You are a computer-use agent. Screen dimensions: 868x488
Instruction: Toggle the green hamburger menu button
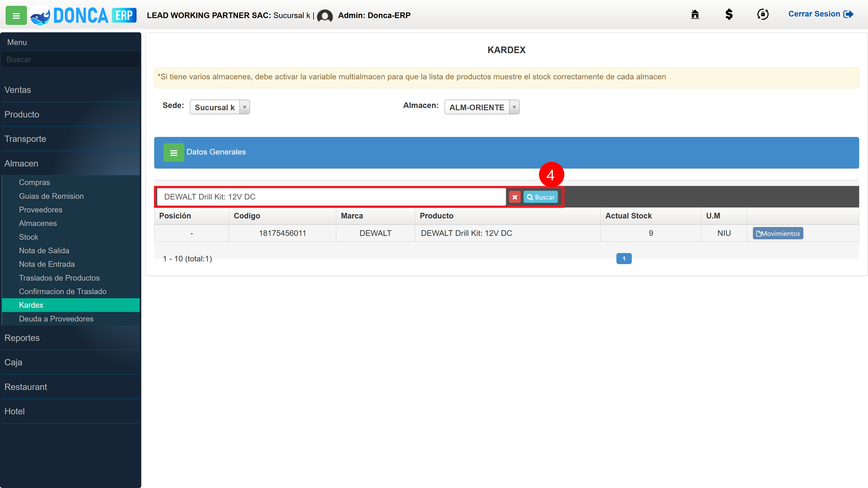pyautogui.click(x=16, y=16)
